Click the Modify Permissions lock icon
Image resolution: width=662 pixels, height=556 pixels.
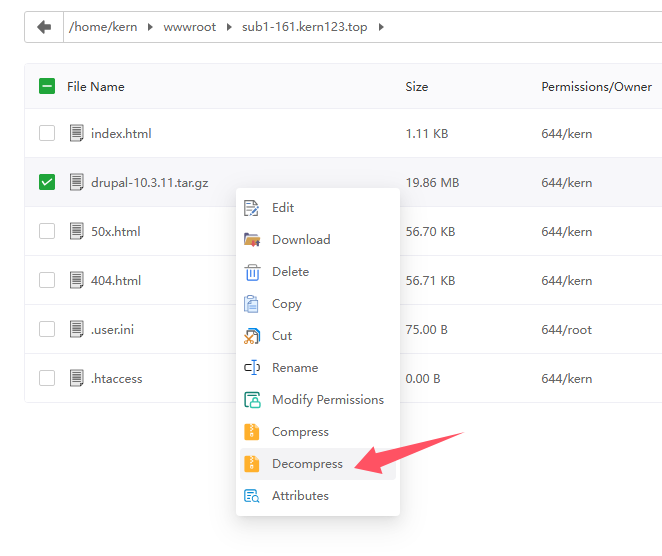tap(252, 400)
